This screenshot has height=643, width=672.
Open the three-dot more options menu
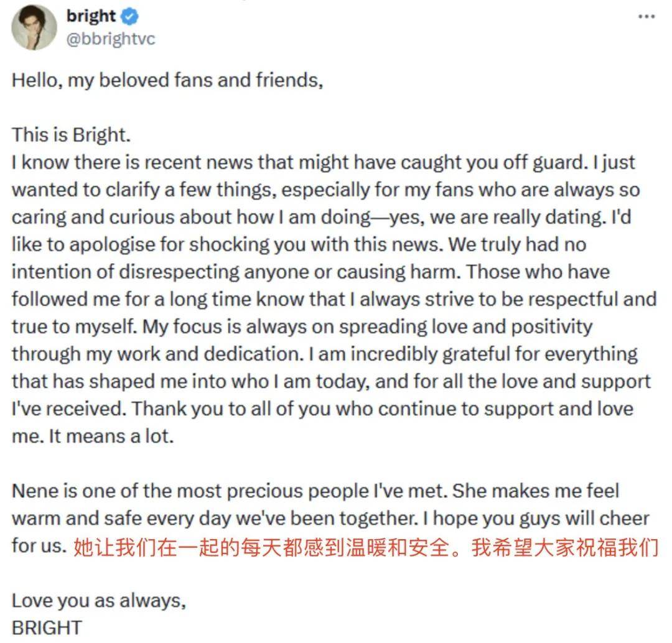(x=646, y=17)
